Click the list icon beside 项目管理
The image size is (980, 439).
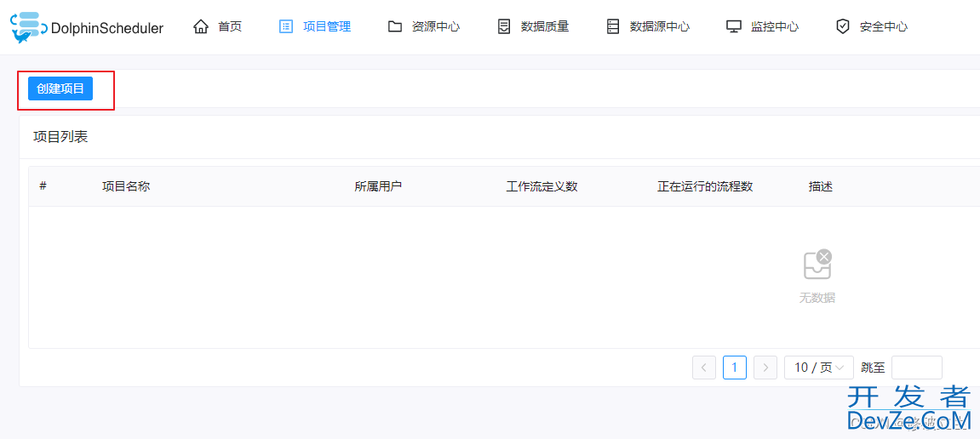[x=285, y=26]
